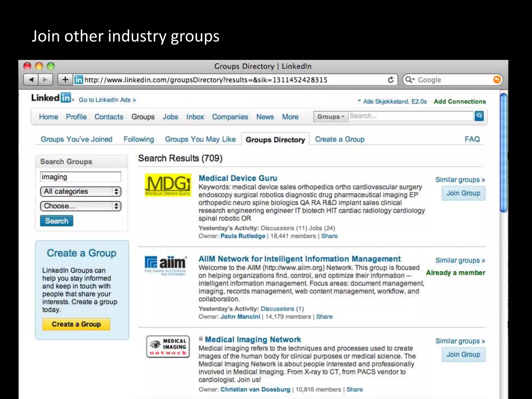
Task: View similar groups for Medical Imaging Network
Action: click(460, 341)
